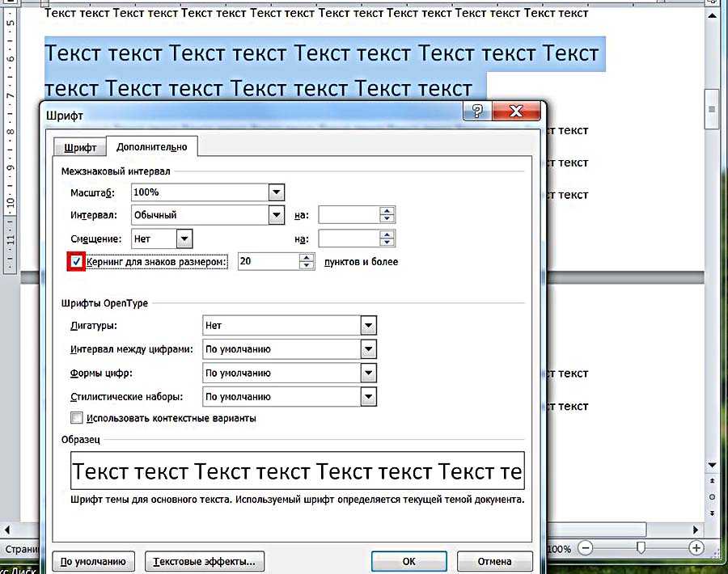Screen dimensions: 728x574
Task: Click the previous page double arrow
Action: tap(712, 481)
